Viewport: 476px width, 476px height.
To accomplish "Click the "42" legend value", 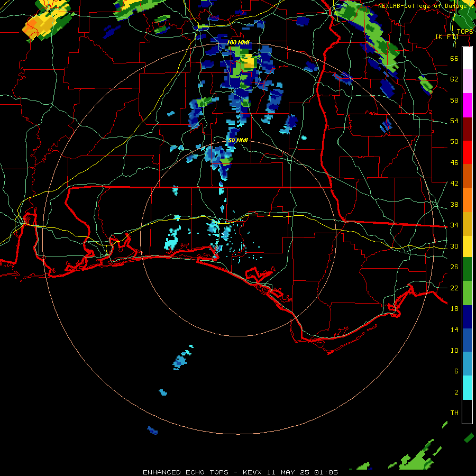I will pyautogui.click(x=454, y=184).
